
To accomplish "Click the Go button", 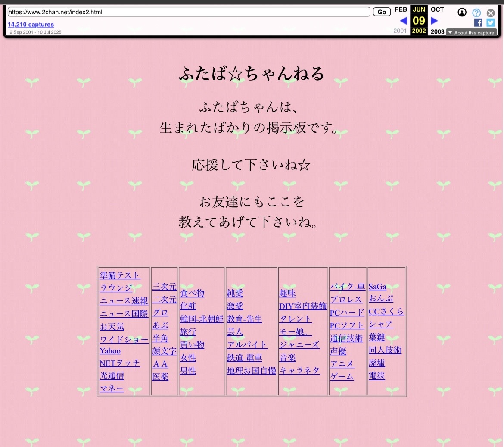I will coord(382,12).
